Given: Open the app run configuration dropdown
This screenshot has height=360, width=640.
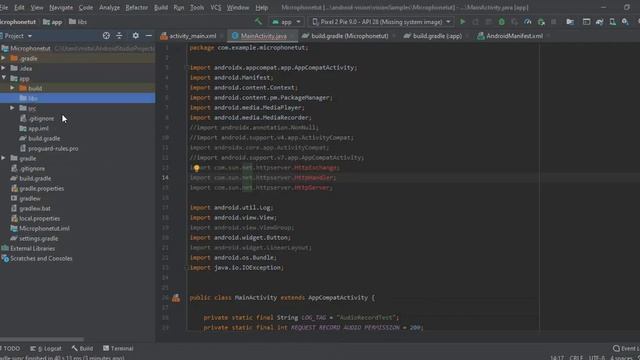Looking at the screenshot, I should coord(287,22).
